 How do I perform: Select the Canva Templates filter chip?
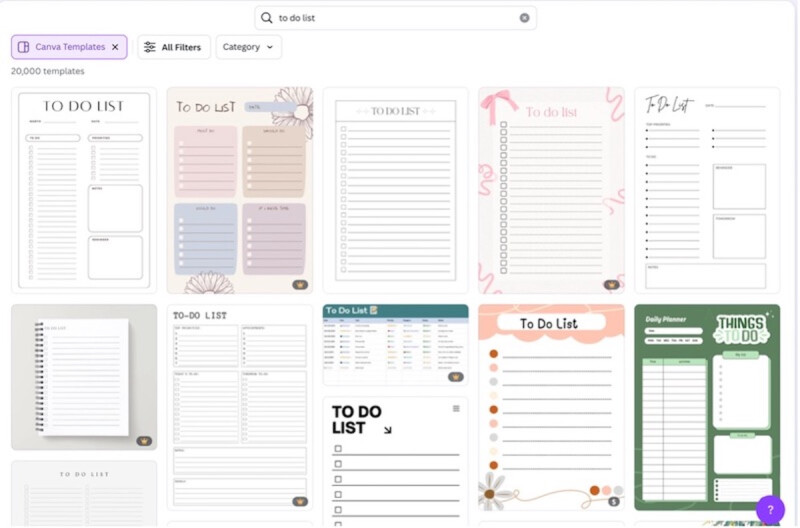(69, 47)
